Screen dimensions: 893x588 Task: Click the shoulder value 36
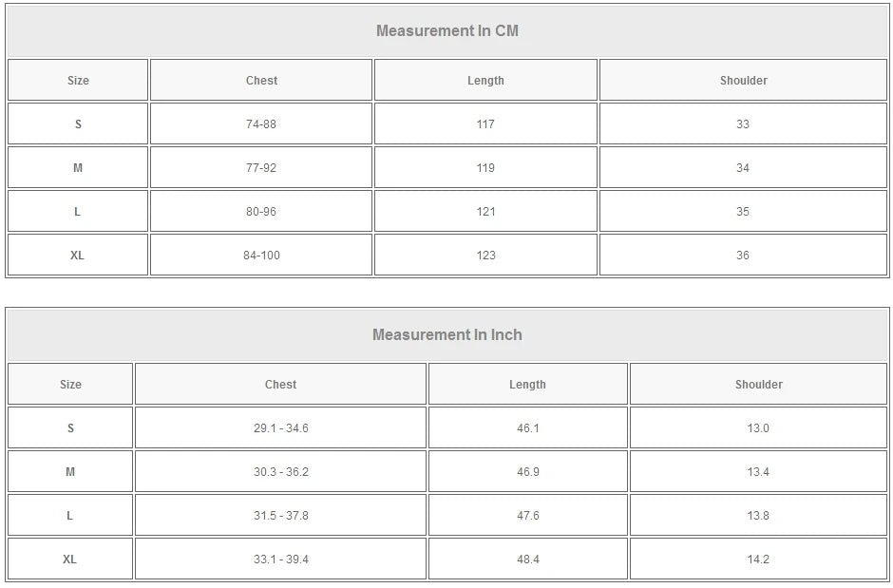743,256
